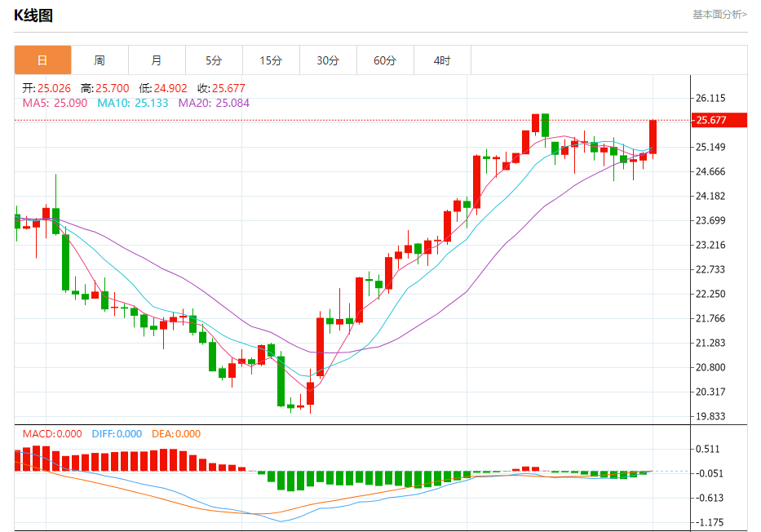Click the -0.613 MACD axis label

coord(709,498)
